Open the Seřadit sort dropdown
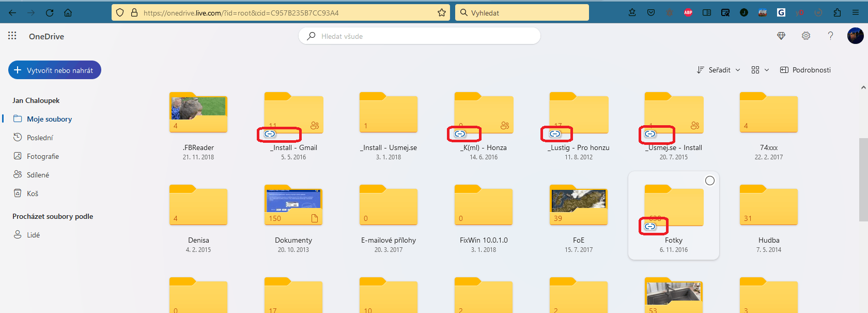This screenshot has width=868, height=313. coord(719,70)
